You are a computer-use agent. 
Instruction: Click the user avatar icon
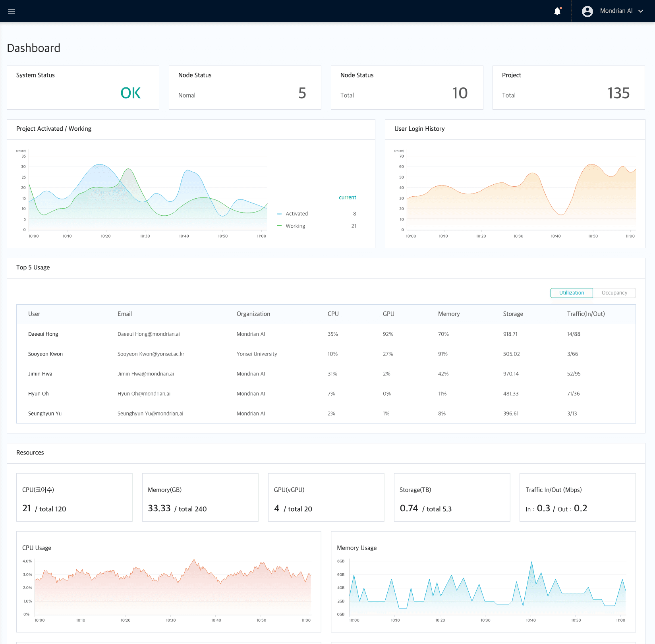pos(587,11)
